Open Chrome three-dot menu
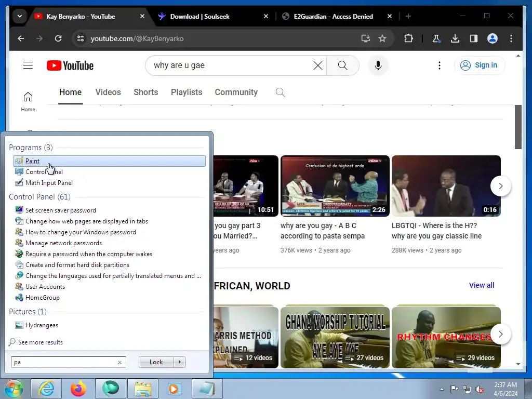This screenshot has width=532, height=399. coord(511,38)
